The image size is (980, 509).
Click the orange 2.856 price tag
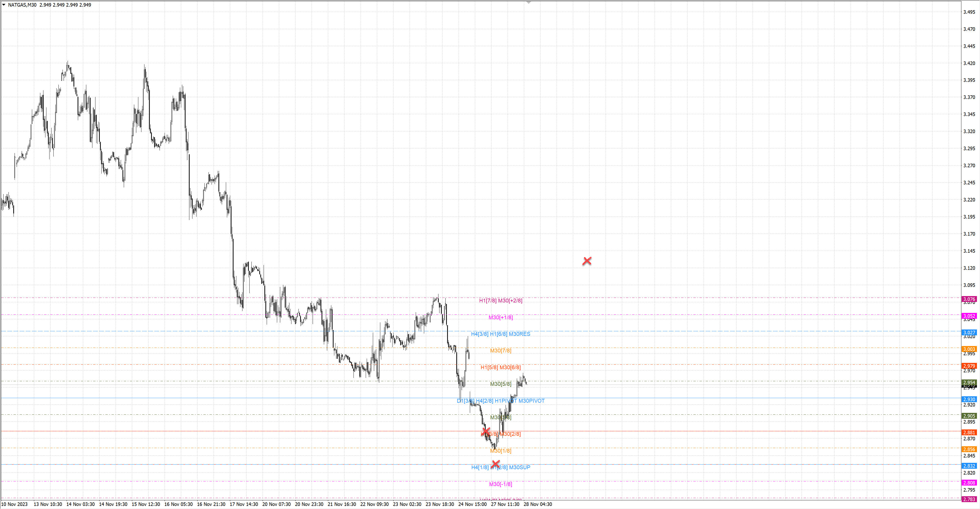(x=969, y=449)
